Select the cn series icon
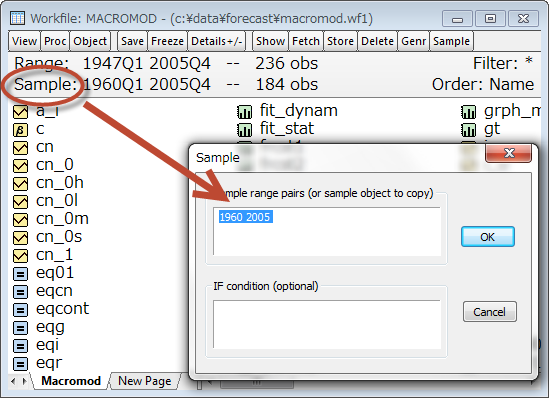The width and height of the screenshot is (549, 398). point(20,148)
